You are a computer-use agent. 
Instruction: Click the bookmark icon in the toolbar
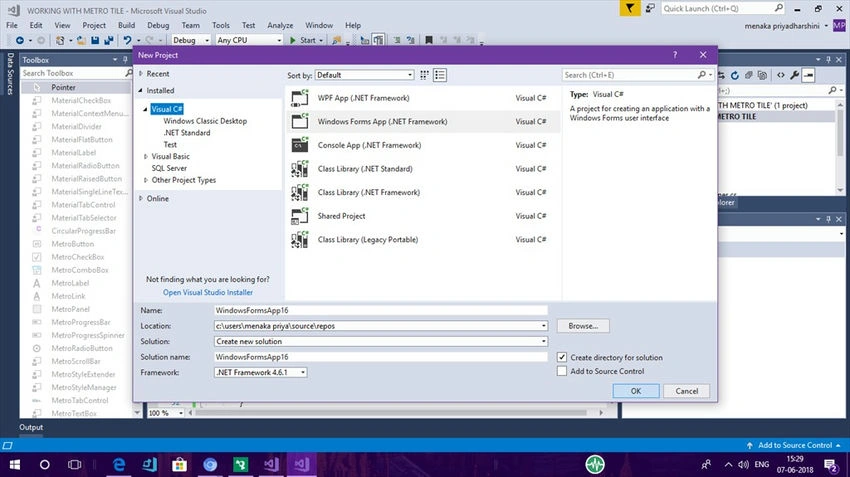point(429,40)
